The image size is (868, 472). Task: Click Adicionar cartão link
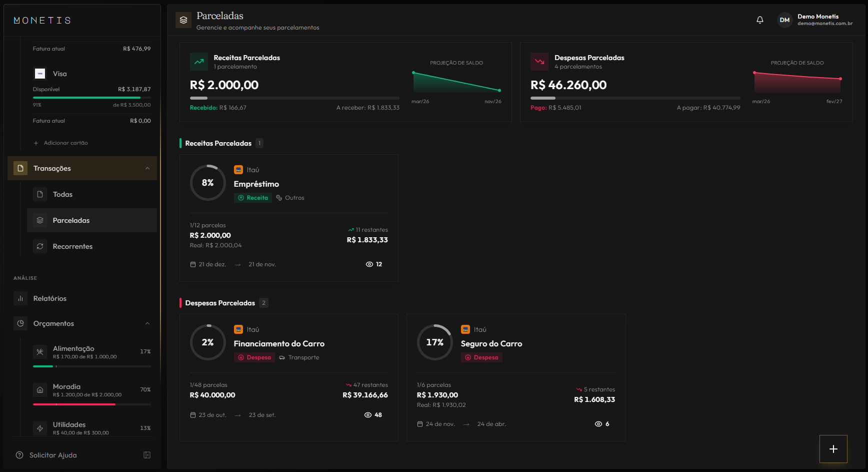65,143
